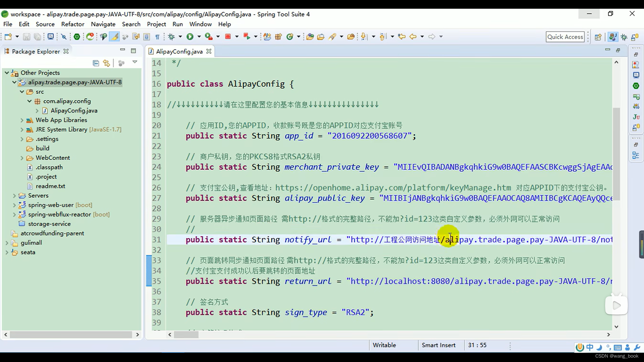Click the Open Type icon
This screenshot has height=362, width=644.
[x=310, y=37]
